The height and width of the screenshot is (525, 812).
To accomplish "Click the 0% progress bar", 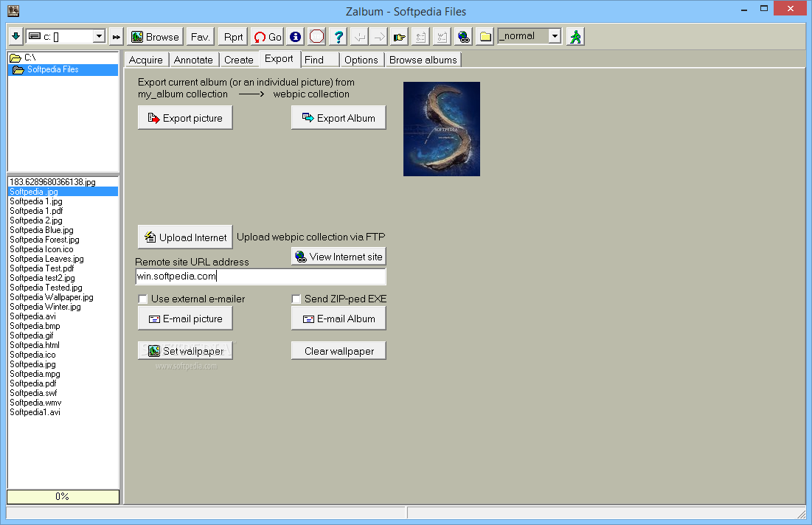I will (x=63, y=496).
